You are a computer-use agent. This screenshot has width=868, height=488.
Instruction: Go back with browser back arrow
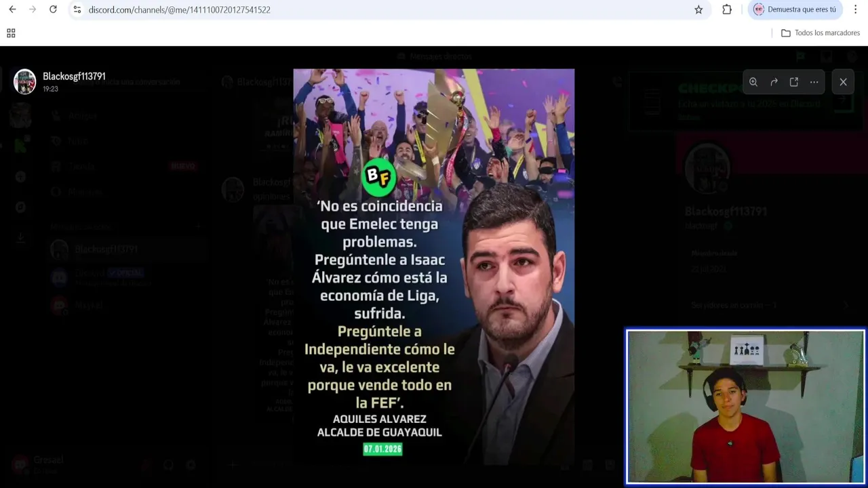12,9
